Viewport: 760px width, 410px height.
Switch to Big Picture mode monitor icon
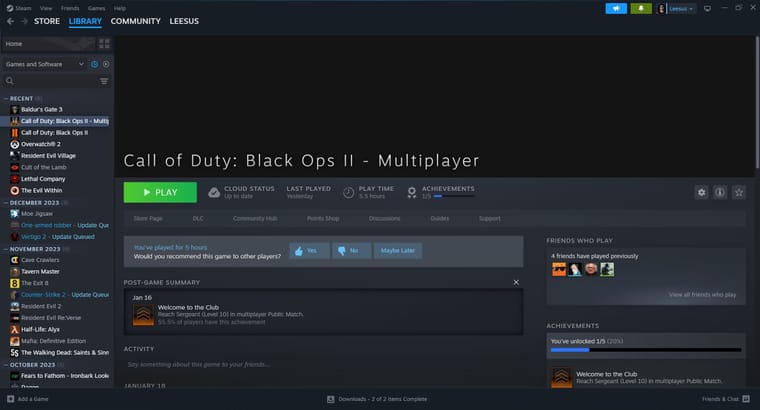pyautogui.click(x=707, y=8)
